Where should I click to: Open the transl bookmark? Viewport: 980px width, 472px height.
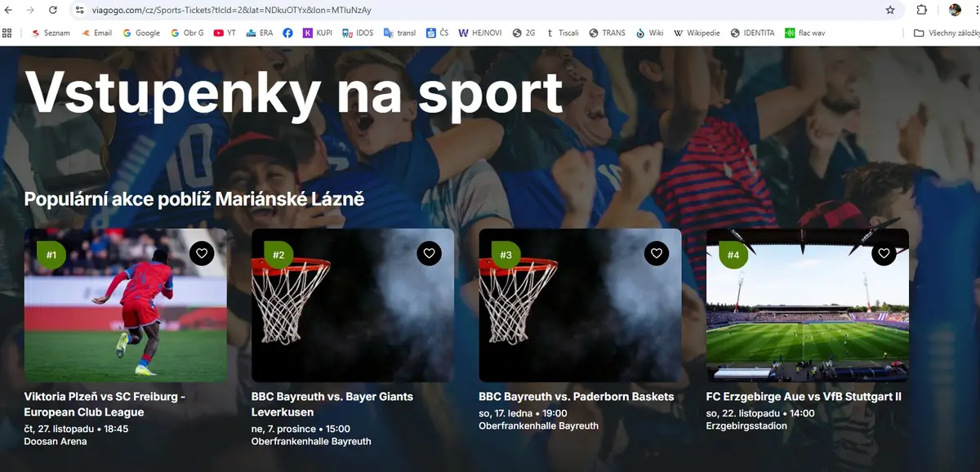click(x=399, y=33)
